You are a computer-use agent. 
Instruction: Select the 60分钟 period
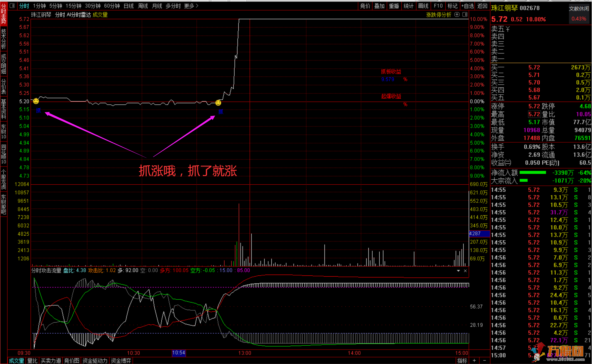pos(112,6)
